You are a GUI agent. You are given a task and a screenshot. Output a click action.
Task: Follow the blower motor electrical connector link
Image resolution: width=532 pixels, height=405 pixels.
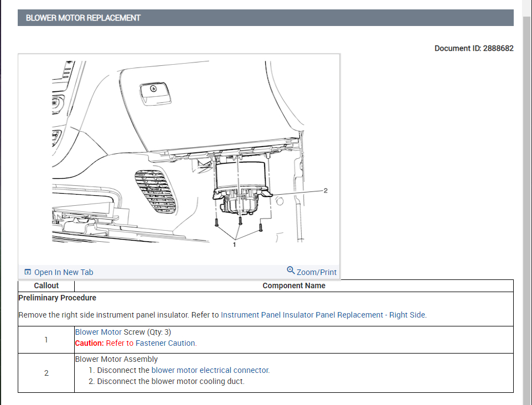click(210, 370)
